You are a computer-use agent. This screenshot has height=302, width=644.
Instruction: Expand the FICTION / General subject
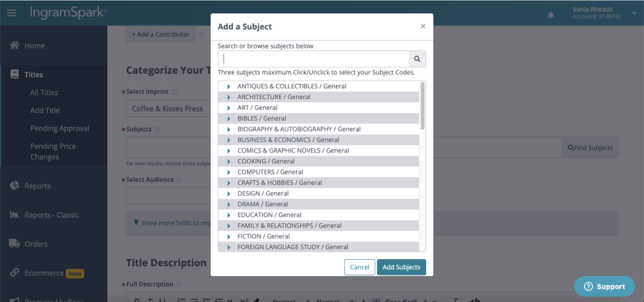[x=229, y=236]
